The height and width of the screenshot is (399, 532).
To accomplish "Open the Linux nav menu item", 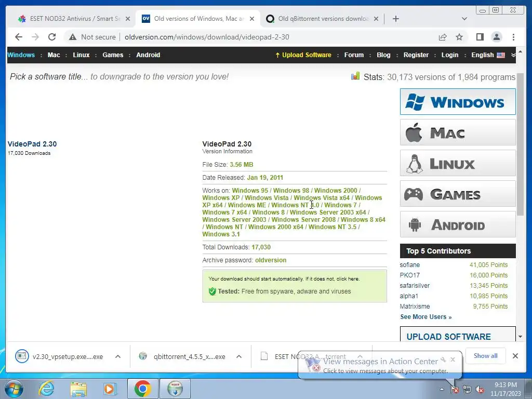I will (x=81, y=55).
